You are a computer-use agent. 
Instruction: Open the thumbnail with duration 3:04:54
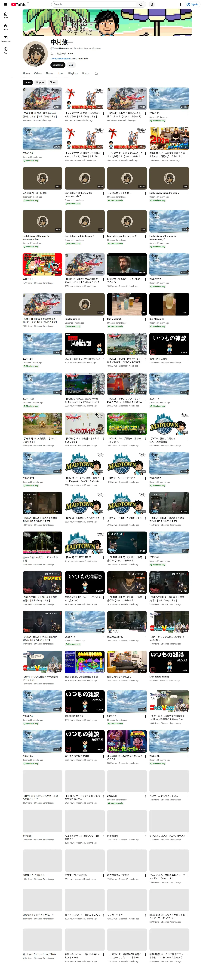pos(43,99)
